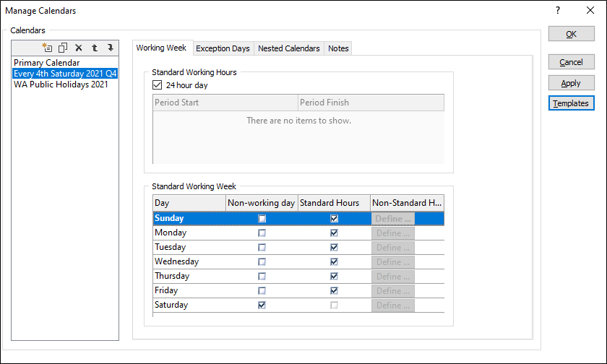This screenshot has height=364, width=607.
Task: Delete the selected calendar with the X icon
Action: click(79, 48)
